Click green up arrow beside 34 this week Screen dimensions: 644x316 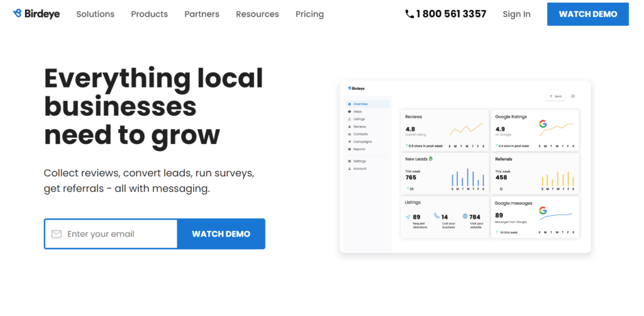pyautogui.click(x=497, y=232)
